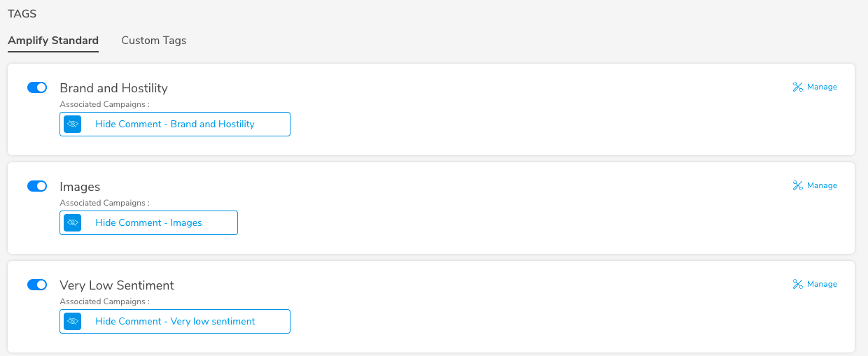This screenshot has height=356, width=868.
Task: Click the tools icon beside Very Low Sentiment Manage
Action: 797,284
